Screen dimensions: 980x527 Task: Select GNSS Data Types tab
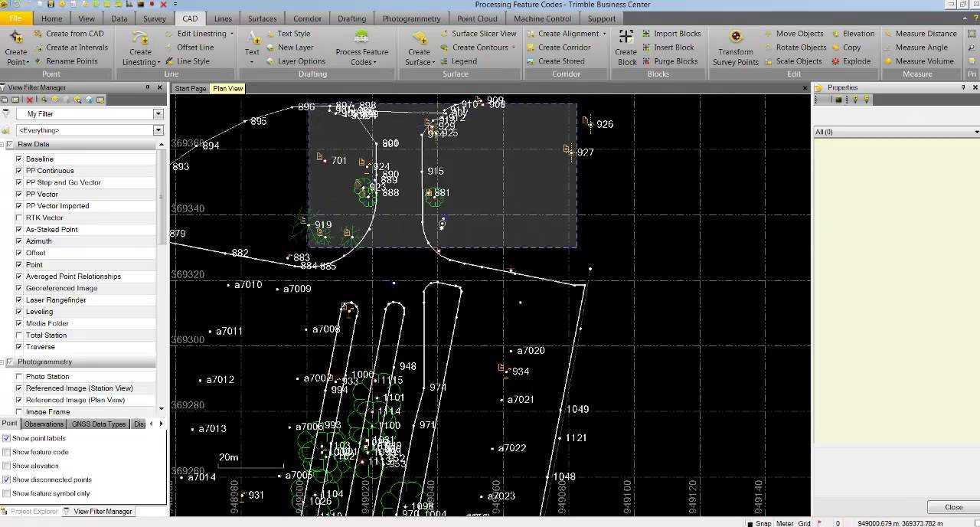tap(98, 424)
